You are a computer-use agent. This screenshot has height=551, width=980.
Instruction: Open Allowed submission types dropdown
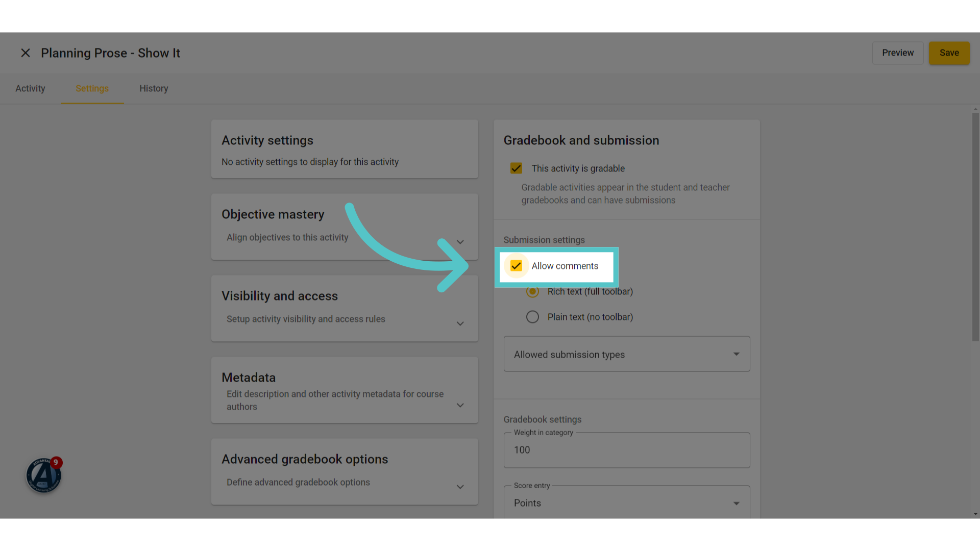coord(627,354)
